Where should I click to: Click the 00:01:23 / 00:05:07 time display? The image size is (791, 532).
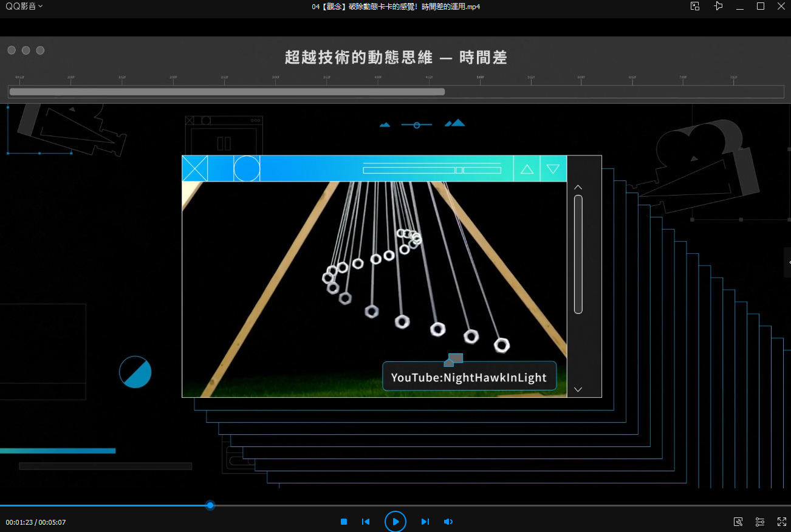(x=36, y=522)
